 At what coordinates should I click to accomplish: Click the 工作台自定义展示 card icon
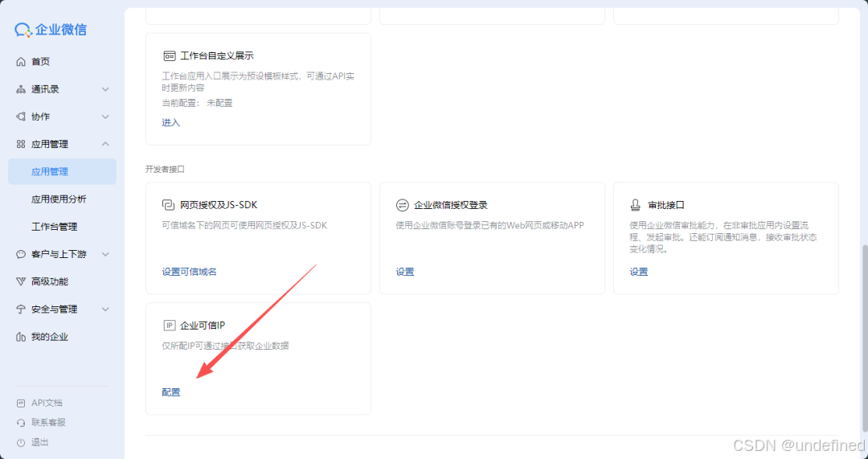pos(169,56)
